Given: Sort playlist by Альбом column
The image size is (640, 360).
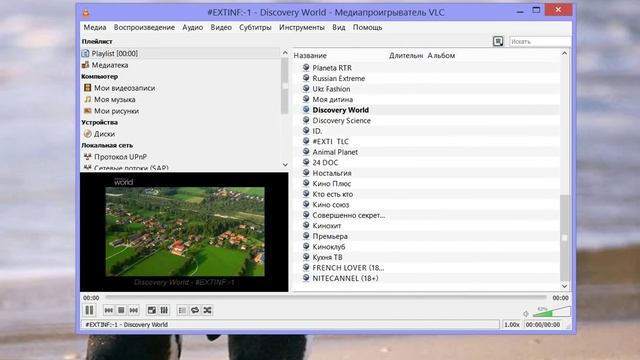Looking at the screenshot, I should pos(441,56).
